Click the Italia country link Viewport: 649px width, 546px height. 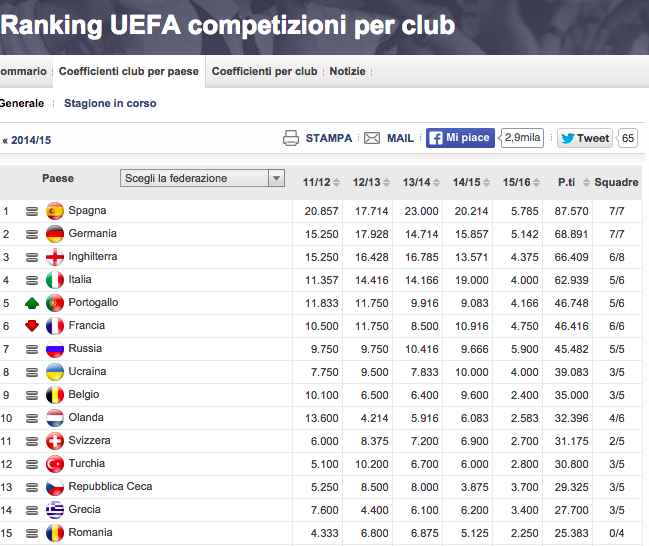[80, 280]
